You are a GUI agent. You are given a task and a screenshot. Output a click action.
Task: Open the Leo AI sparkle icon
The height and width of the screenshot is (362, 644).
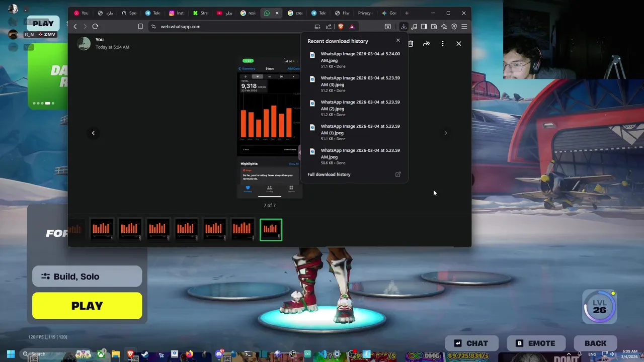tap(444, 27)
